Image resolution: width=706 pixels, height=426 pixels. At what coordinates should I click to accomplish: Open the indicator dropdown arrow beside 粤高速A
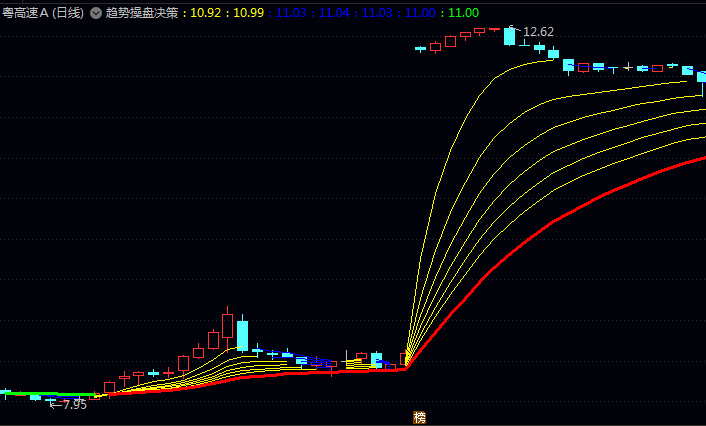pos(95,13)
